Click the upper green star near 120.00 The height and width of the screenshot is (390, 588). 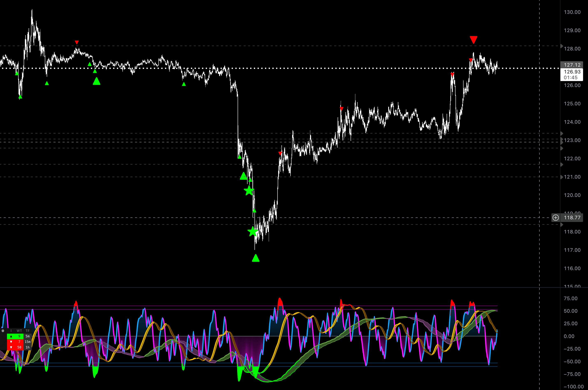(249, 191)
